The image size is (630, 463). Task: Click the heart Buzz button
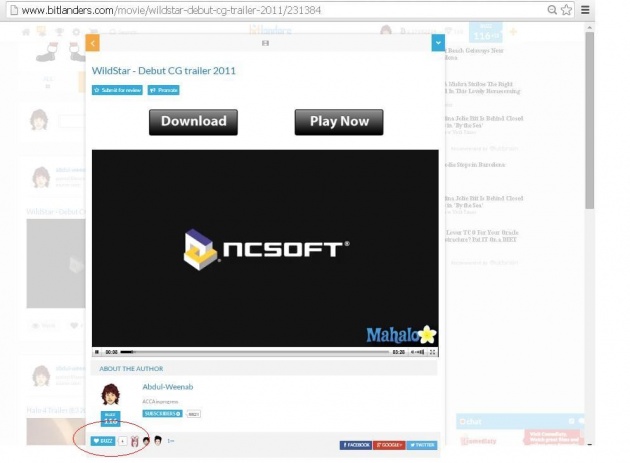click(103, 441)
